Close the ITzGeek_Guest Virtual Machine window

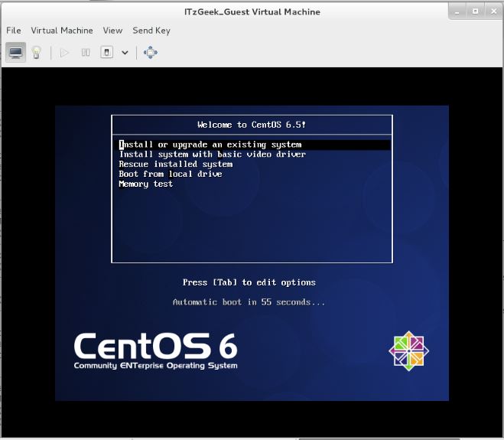coord(494,11)
